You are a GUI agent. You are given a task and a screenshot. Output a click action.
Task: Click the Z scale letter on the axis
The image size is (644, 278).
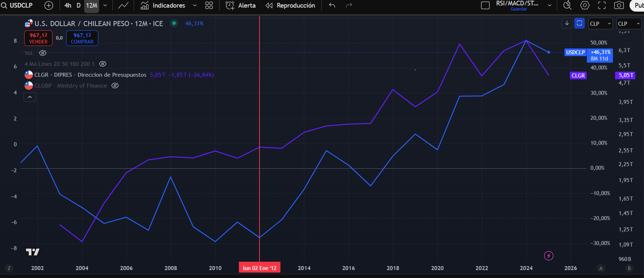point(9,268)
